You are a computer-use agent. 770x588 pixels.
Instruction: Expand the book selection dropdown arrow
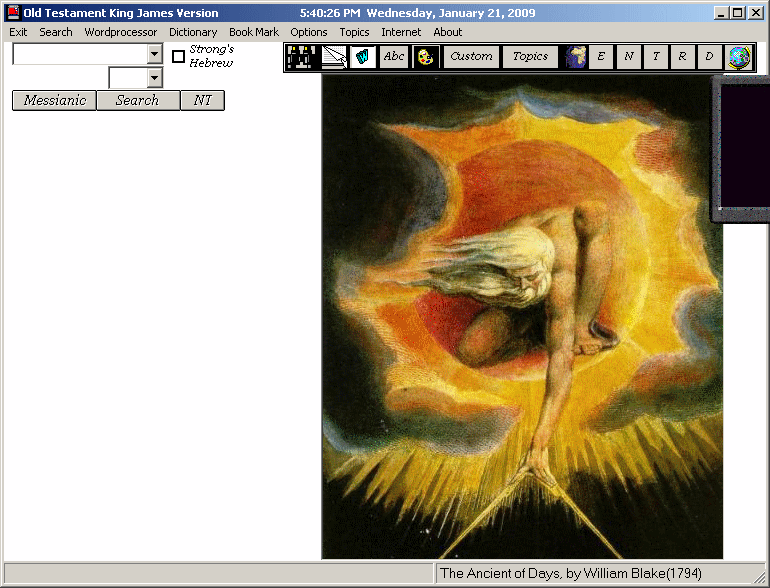(x=155, y=54)
